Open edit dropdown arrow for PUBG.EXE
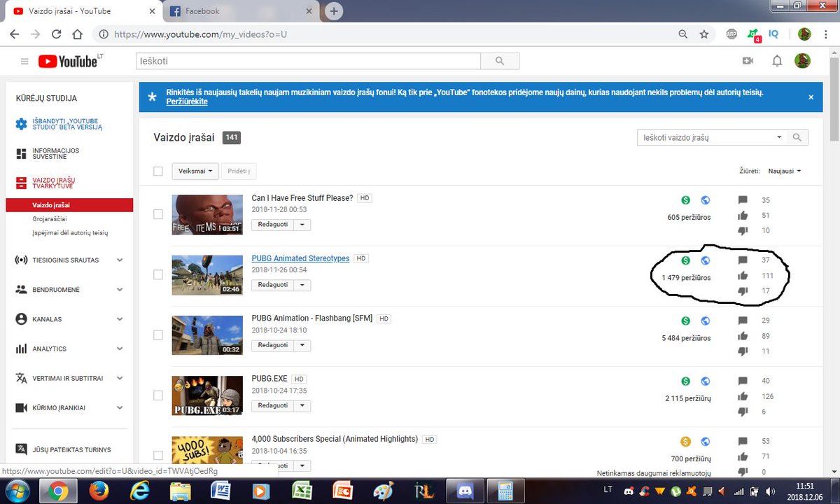The height and width of the screenshot is (504, 840). (x=302, y=405)
